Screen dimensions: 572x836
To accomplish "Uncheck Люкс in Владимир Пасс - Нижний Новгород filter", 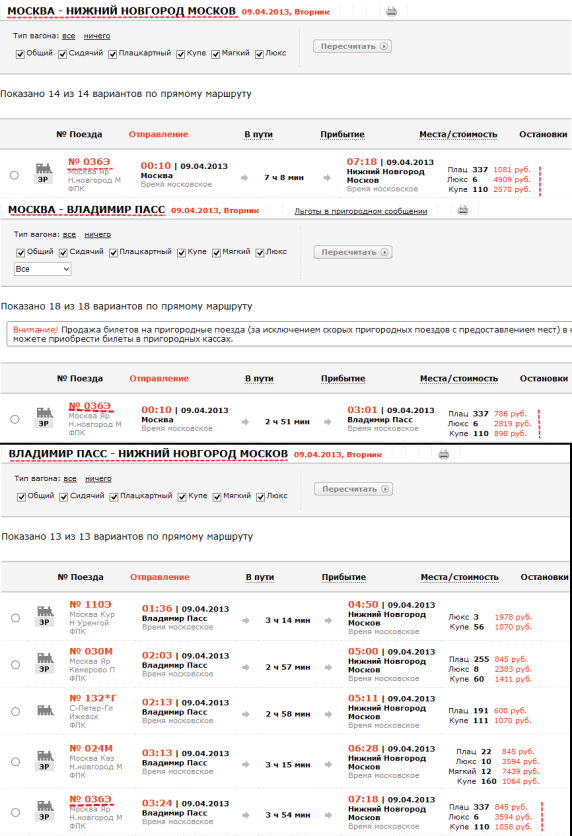I will (x=260, y=497).
